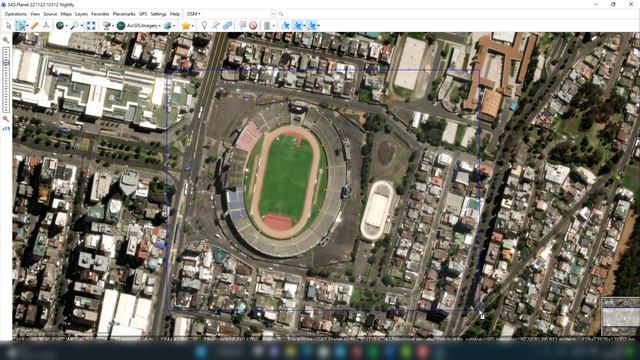Image resolution: width=640 pixels, height=360 pixels.
Task: Expand the GPS panel dropdown arrow
Action: tap(273, 26)
